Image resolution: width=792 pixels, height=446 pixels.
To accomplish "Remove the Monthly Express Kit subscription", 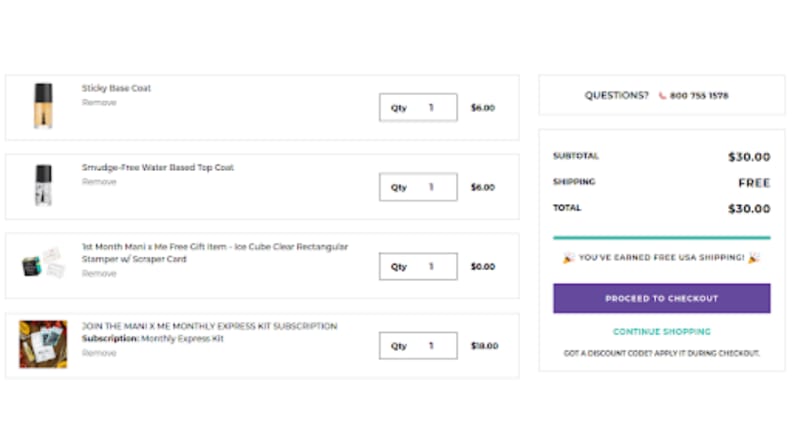I will [x=99, y=353].
